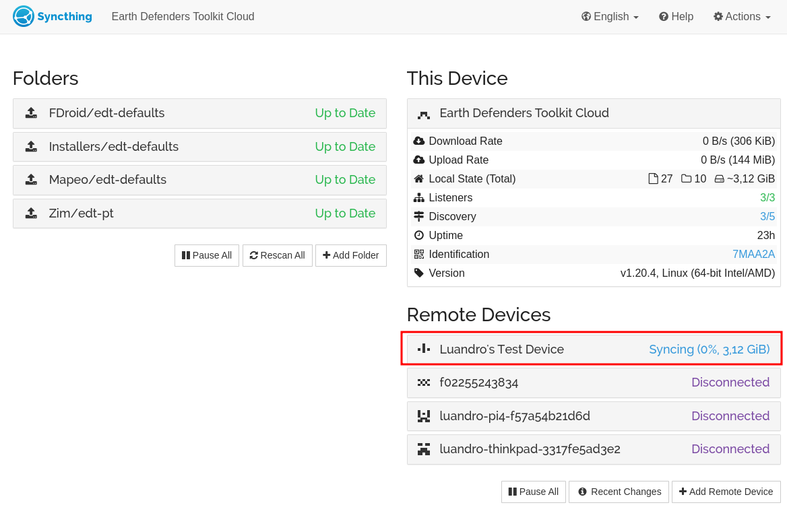Click the FDroid/edt-defaults folder upload icon

click(x=31, y=113)
